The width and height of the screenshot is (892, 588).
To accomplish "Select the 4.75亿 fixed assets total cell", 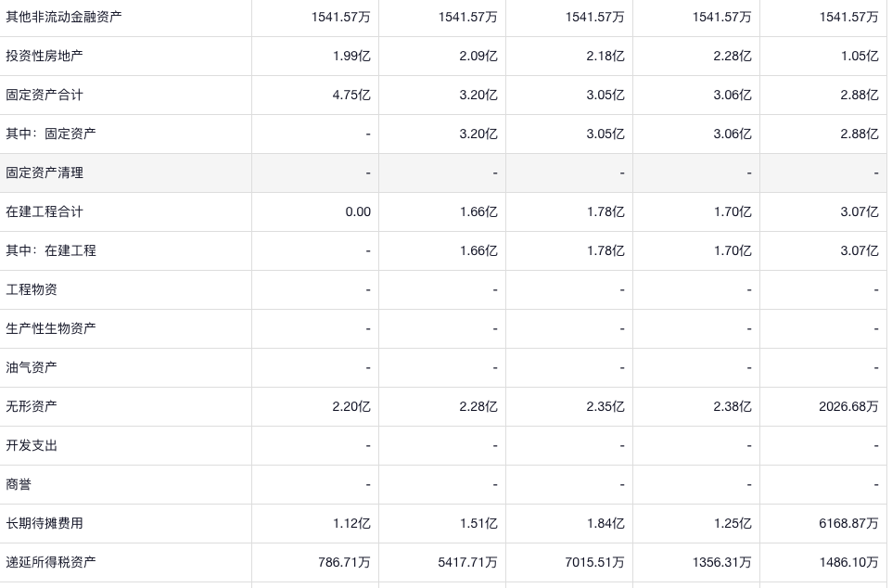I will tap(351, 95).
